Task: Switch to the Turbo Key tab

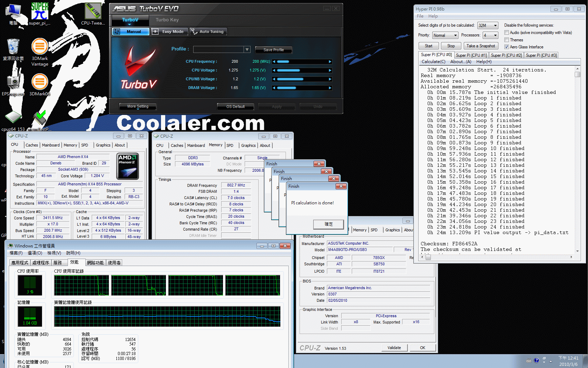Action: click(x=167, y=20)
